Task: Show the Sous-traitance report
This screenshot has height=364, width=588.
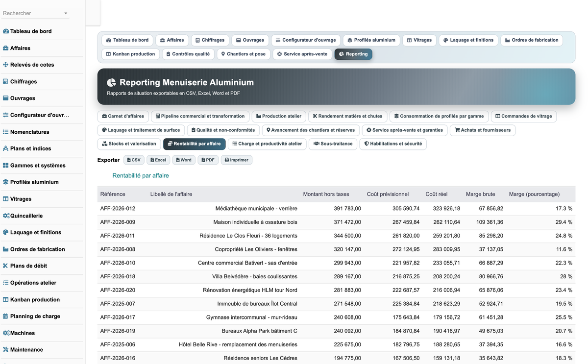Action: click(333, 144)
